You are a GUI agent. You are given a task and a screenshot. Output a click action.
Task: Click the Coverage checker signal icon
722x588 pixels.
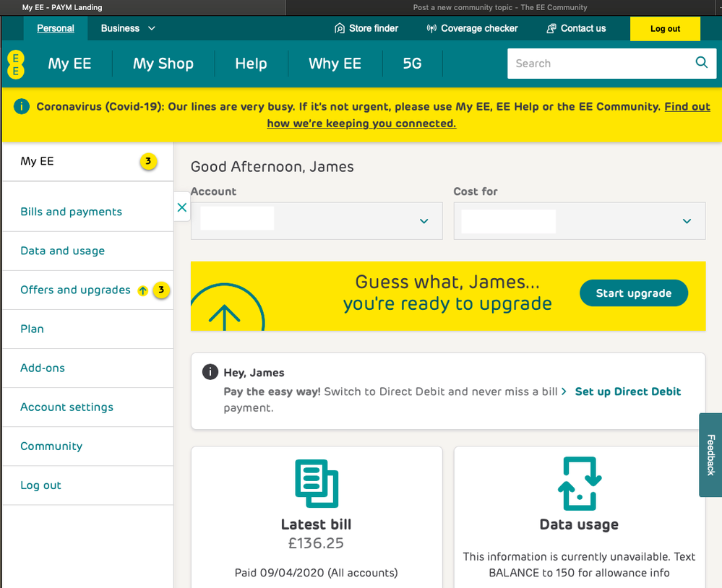tap(431, 28)
